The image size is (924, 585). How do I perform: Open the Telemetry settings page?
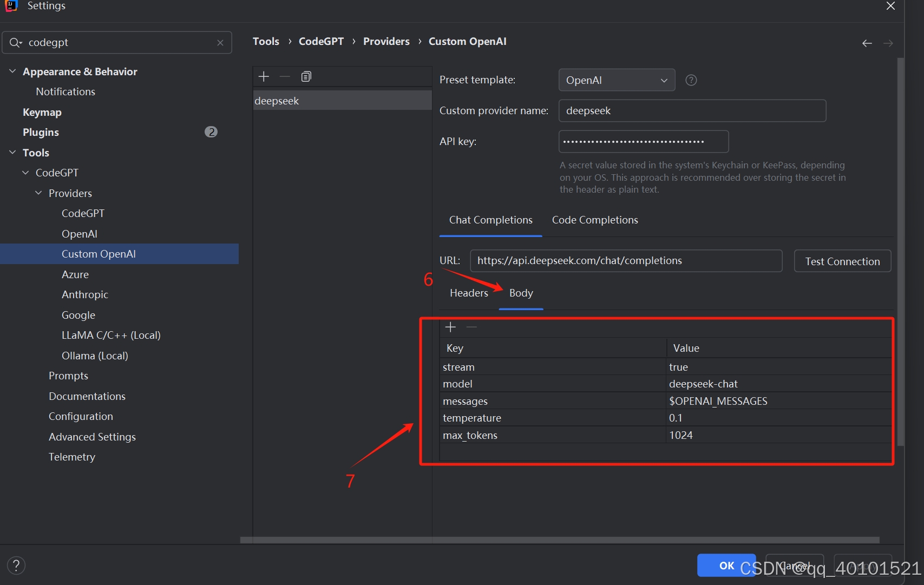(x=72, y=457)
